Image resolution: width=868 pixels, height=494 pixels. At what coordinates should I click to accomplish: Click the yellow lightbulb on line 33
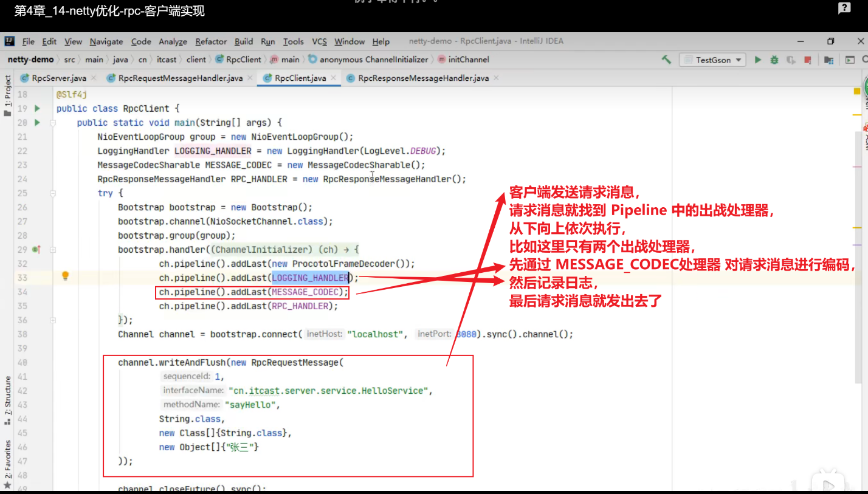[66, 276]
